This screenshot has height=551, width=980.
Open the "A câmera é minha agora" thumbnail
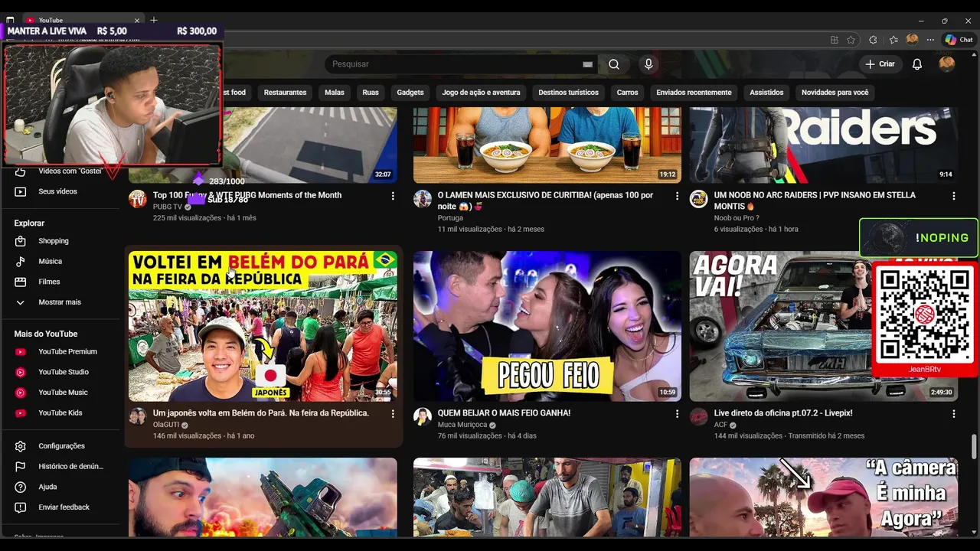coord(824,497)
